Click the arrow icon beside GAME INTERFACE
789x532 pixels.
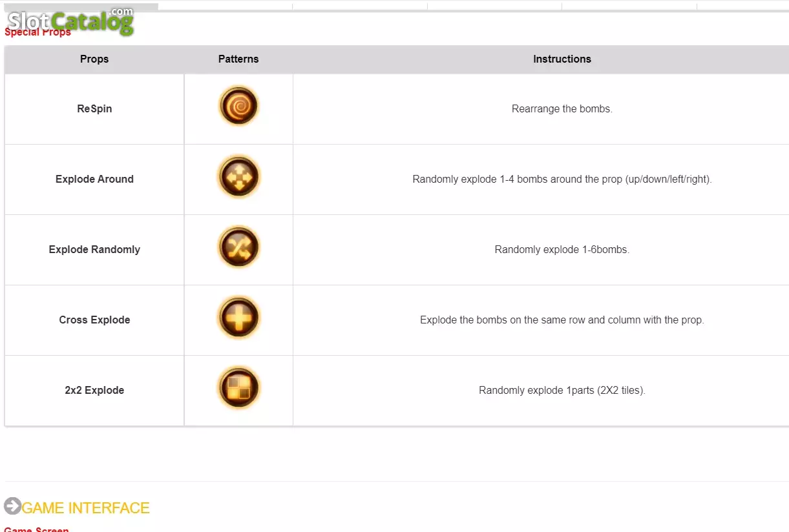click(12, 506)
